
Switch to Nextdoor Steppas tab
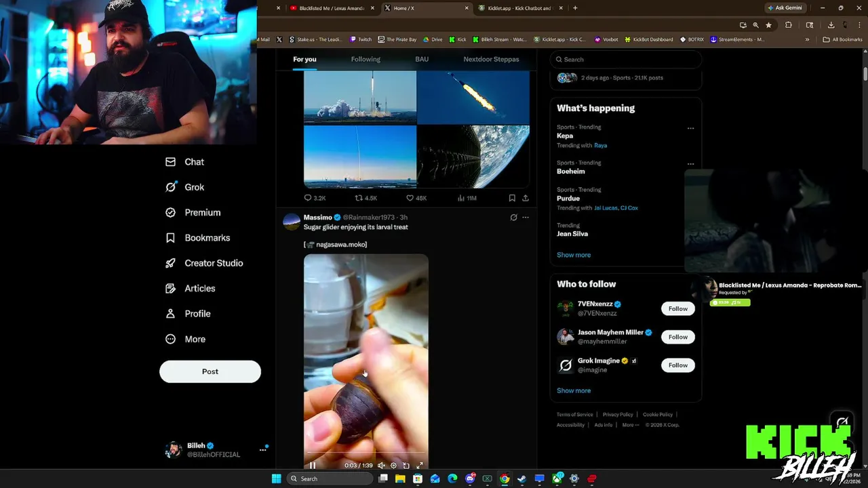pyautogui.click(x=491, y=59)
